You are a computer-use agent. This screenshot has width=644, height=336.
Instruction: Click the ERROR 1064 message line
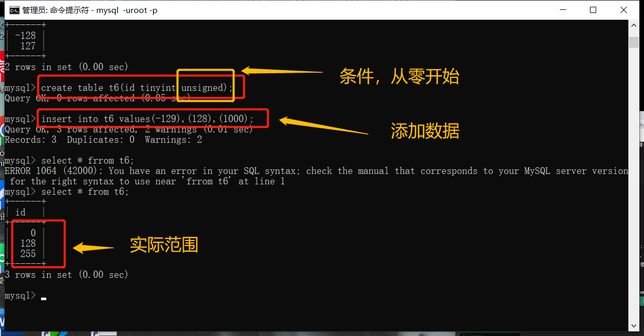(316, 171)
